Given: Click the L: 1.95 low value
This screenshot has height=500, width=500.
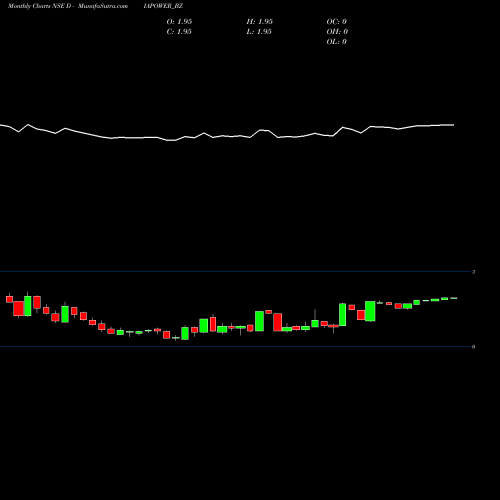Looking at the screenshot, I should [259, 32].
